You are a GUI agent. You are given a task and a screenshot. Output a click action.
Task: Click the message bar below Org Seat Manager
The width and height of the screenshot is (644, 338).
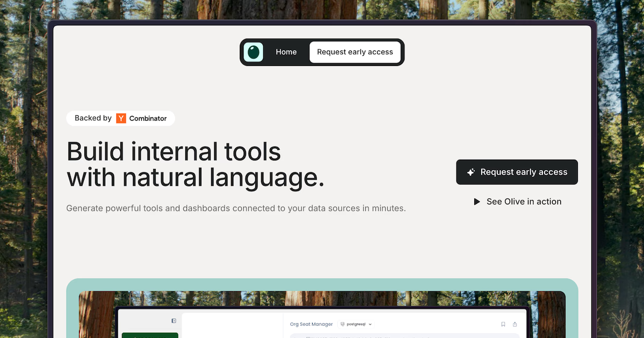(x=404, y=336)
